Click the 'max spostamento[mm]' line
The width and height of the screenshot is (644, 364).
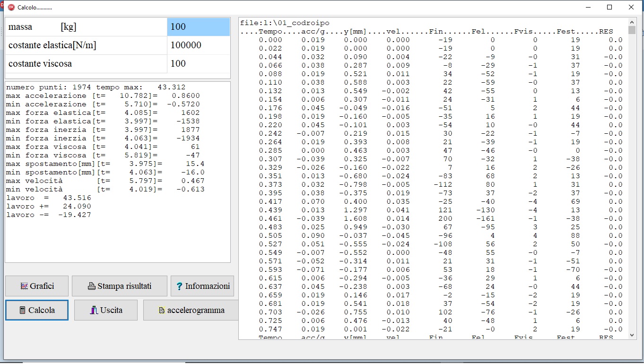pos(105,164)
